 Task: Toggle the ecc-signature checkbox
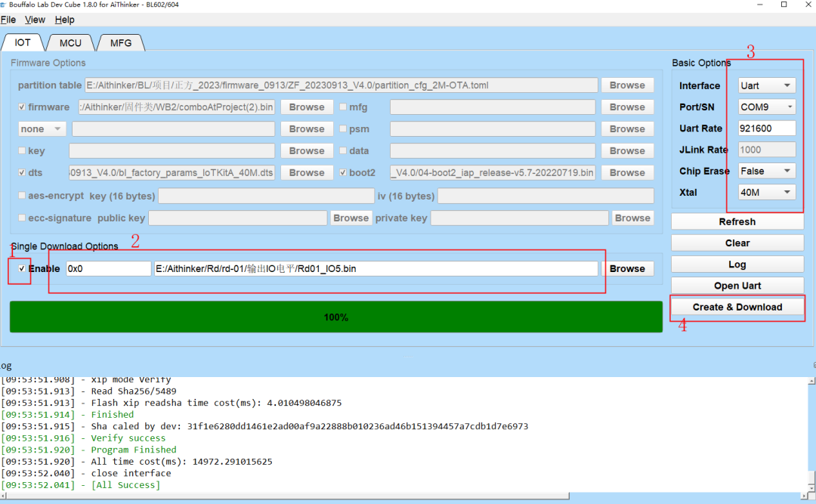pyautogui.click(x=22, y=218)
